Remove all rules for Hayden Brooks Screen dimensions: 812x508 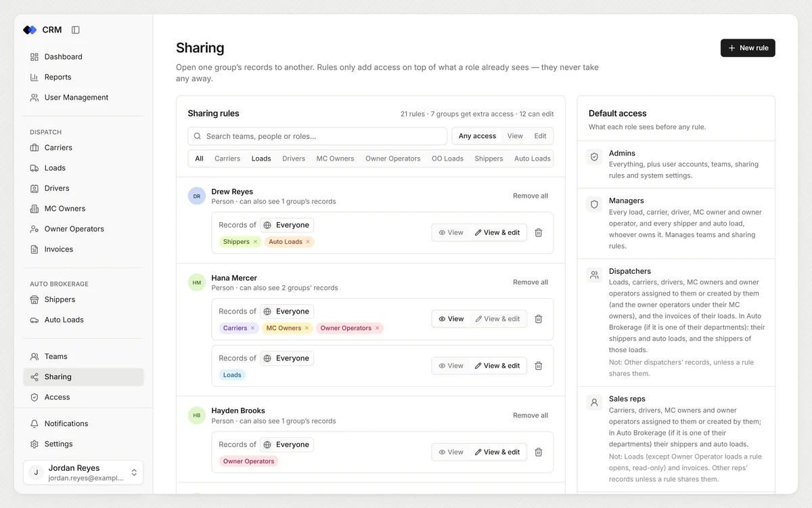pyautogui.click(x=531, y=415)
